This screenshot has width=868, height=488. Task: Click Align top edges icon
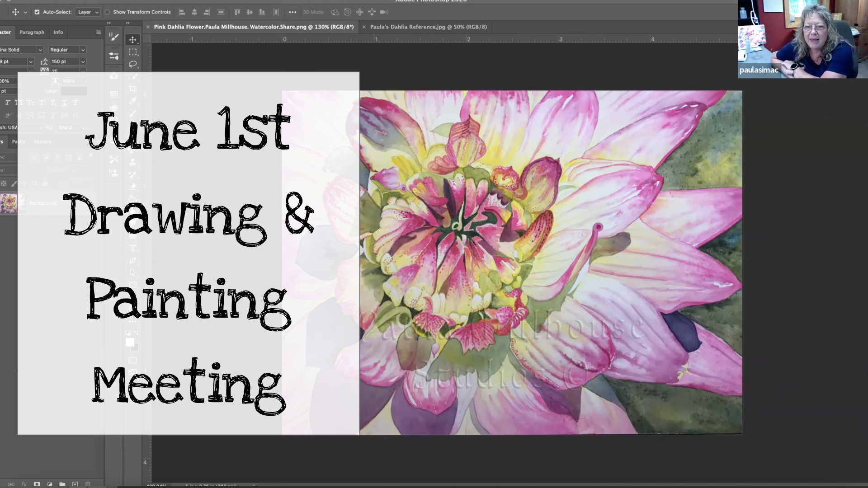237,12
